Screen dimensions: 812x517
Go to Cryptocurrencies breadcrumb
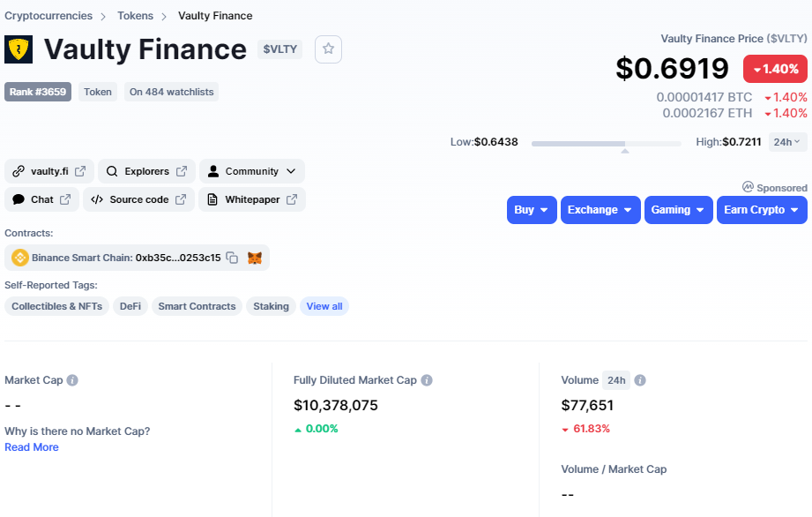click(48, 16)
